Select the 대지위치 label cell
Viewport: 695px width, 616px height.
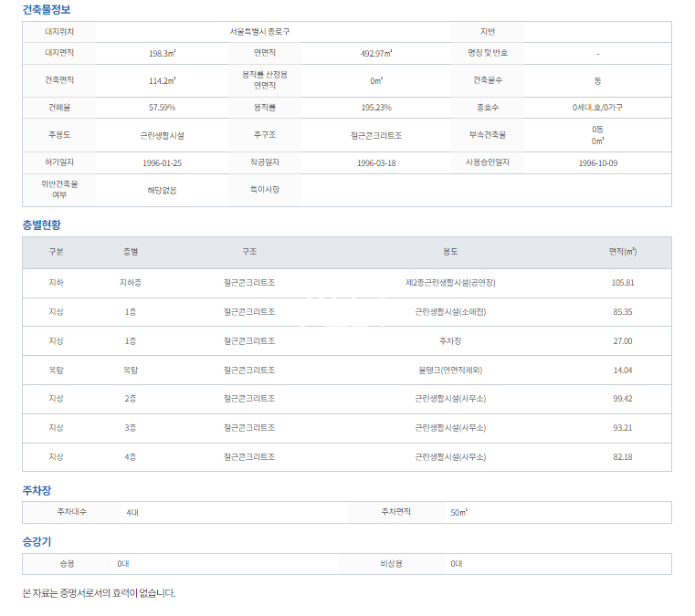pos(59,31)
